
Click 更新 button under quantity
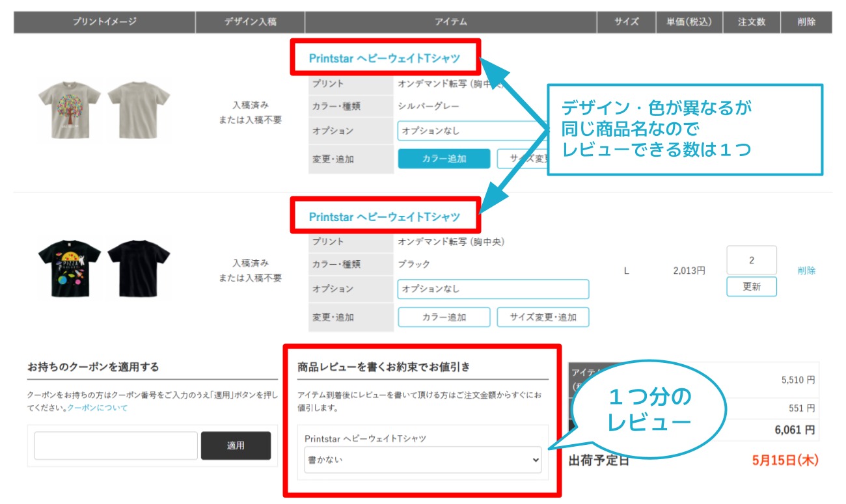pyautogui.click(x=752, y=286)
